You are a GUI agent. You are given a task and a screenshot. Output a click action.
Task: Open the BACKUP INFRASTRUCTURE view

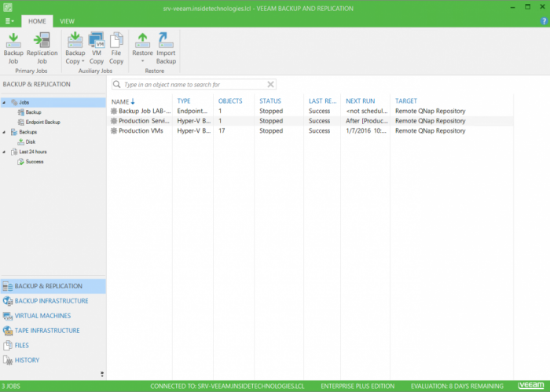(53, 301)
